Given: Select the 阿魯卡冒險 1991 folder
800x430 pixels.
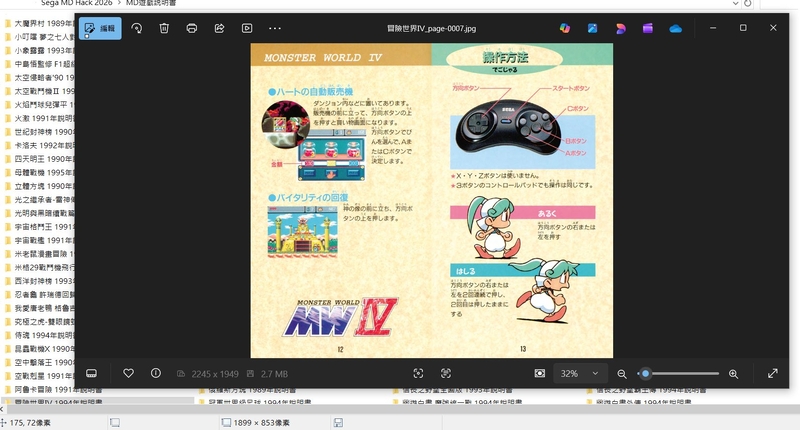Looking at the screenshot, I should point(53,390).
